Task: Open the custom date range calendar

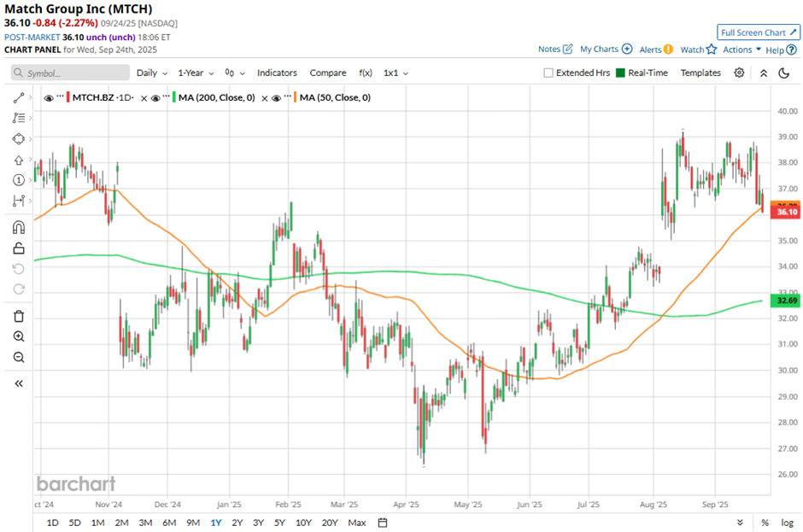Action: point(383,523)
